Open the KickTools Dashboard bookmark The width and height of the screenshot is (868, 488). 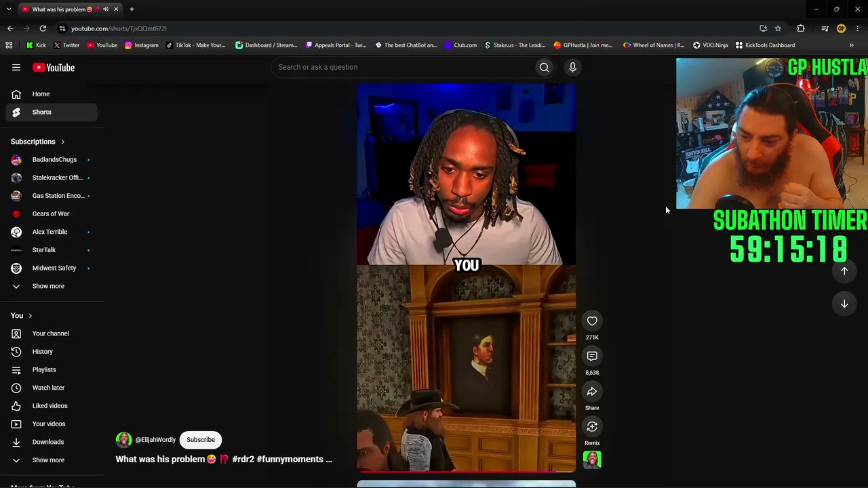coord(765,45)
